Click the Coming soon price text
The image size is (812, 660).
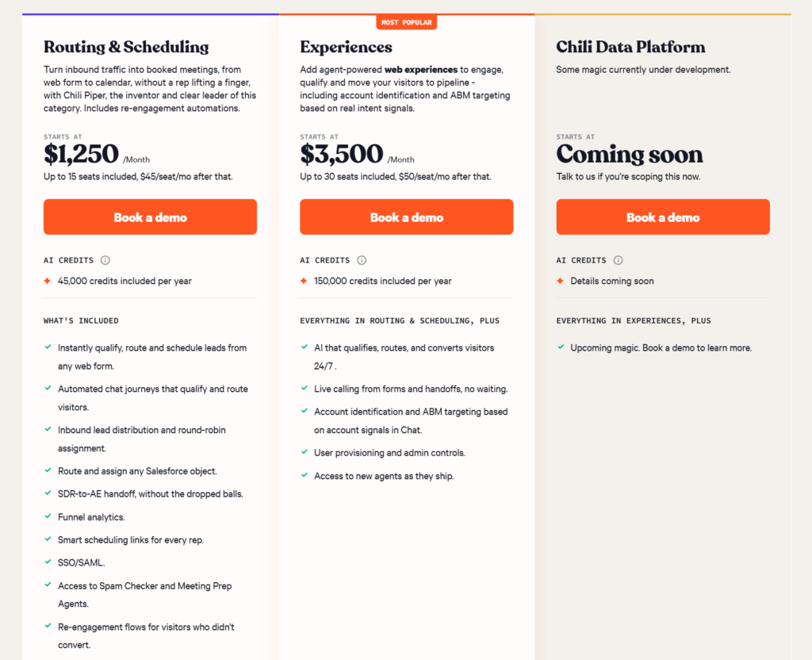630,154
